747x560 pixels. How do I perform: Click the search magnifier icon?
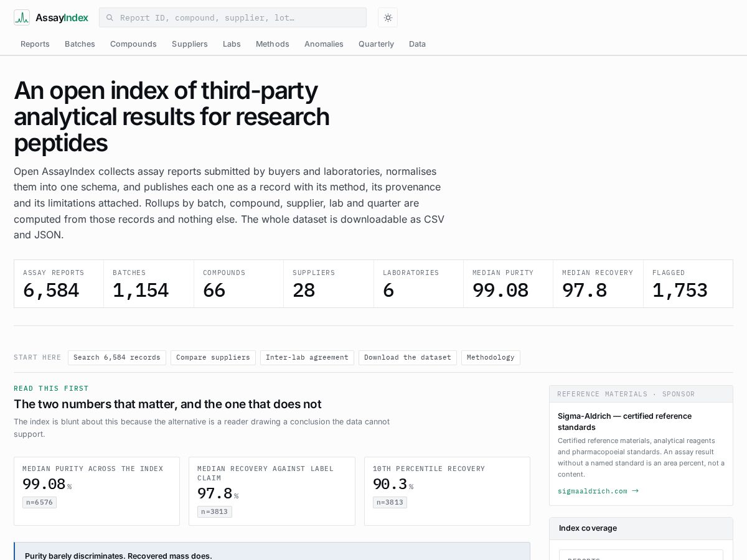coord(110,17)
